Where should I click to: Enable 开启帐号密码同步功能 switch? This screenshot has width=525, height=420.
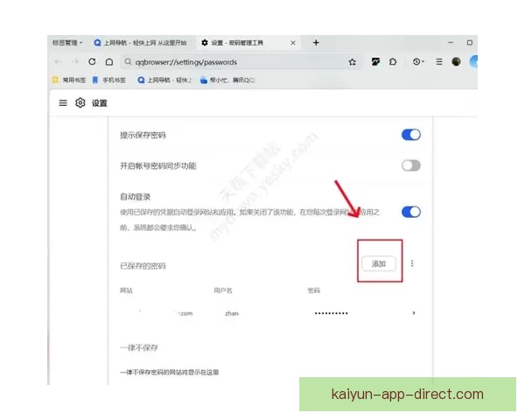click(x=411, y=165)
